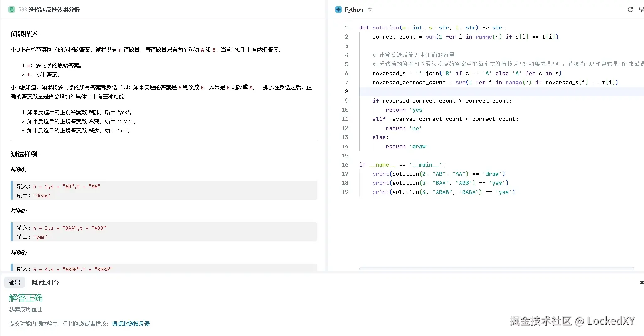Click the language switch arrows beside Python
Screen dimensions: 644x336
click(370, 10)
